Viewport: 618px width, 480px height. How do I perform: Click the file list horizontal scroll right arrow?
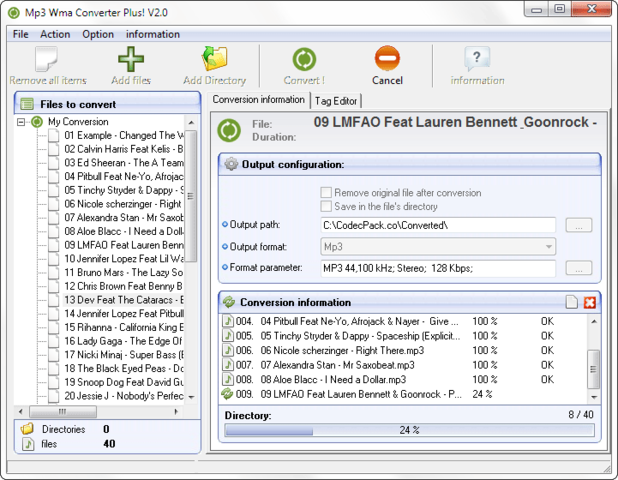[x=176, y=411]
